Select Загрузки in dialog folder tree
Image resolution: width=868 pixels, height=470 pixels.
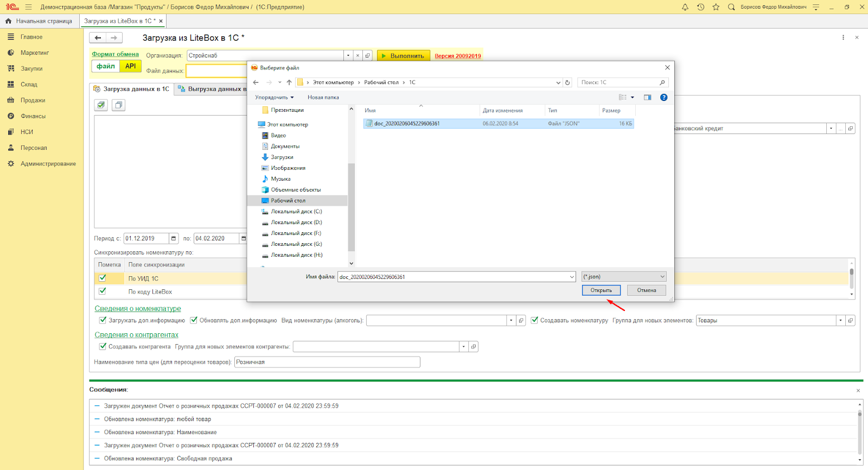coord(282,157)
